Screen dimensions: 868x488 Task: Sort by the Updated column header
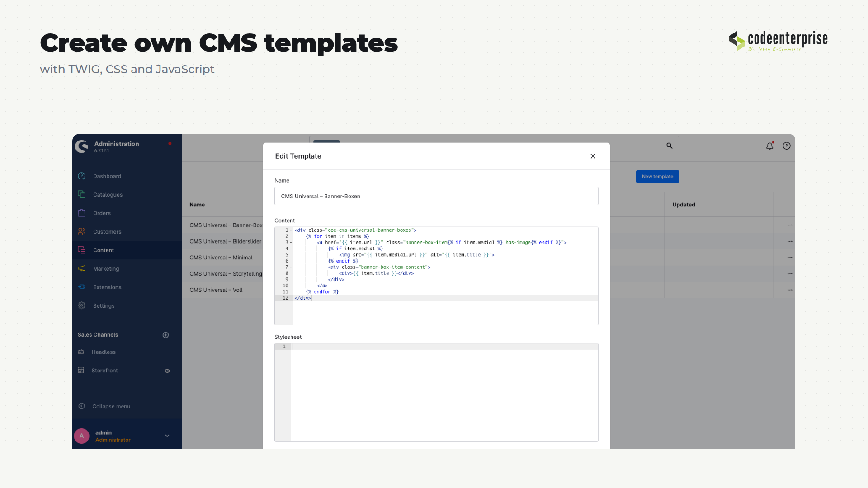click(x=684, y=205)
